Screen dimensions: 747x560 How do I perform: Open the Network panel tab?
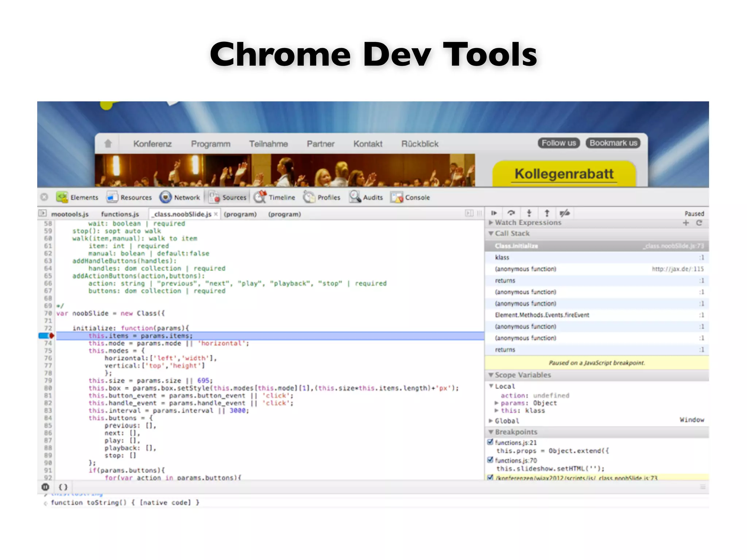[180, 197]
